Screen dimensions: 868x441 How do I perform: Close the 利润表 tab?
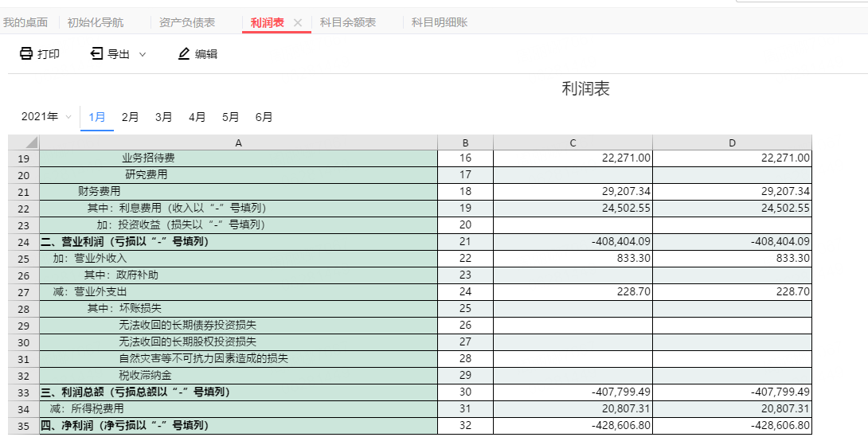click(298, 22)
